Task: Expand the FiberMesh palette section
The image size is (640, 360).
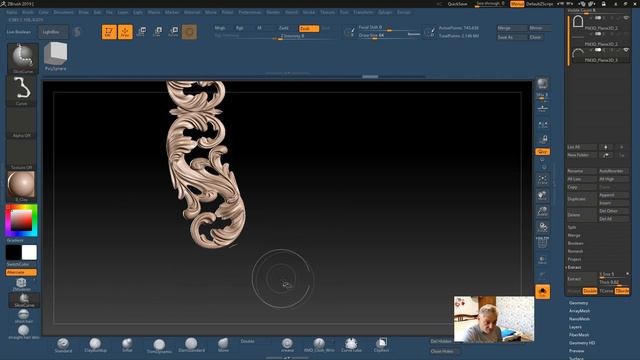Action: (579, 335)
